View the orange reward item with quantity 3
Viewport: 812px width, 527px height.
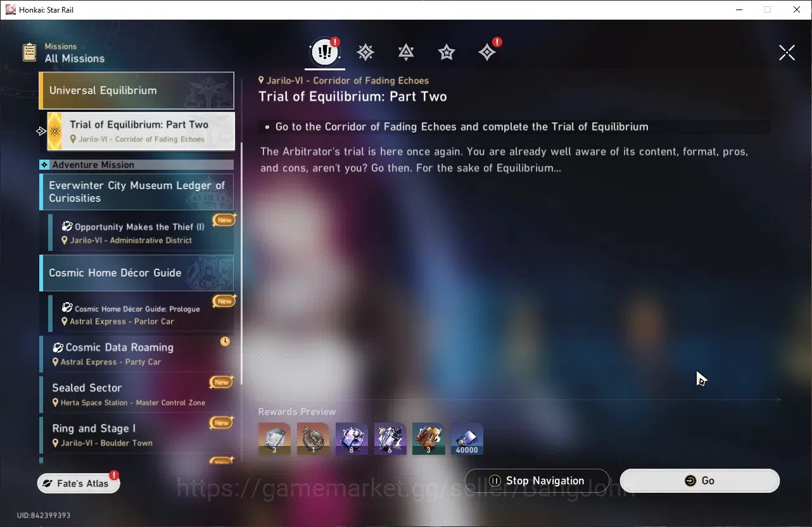tap(429, 439)
